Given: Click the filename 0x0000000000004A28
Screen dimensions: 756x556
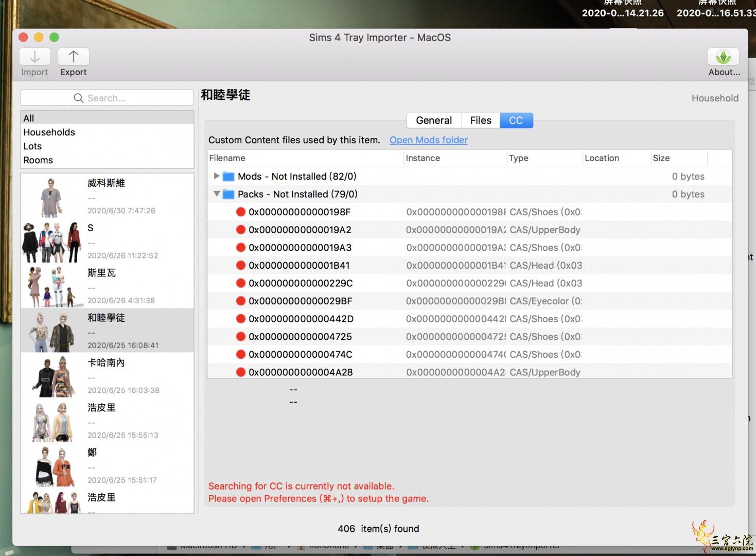Looking at the screenshot, I should (301, 372).
